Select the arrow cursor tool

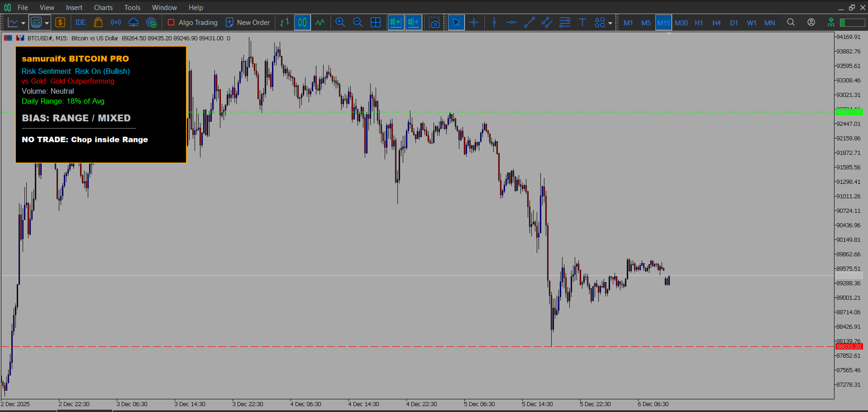coord(456,22)
